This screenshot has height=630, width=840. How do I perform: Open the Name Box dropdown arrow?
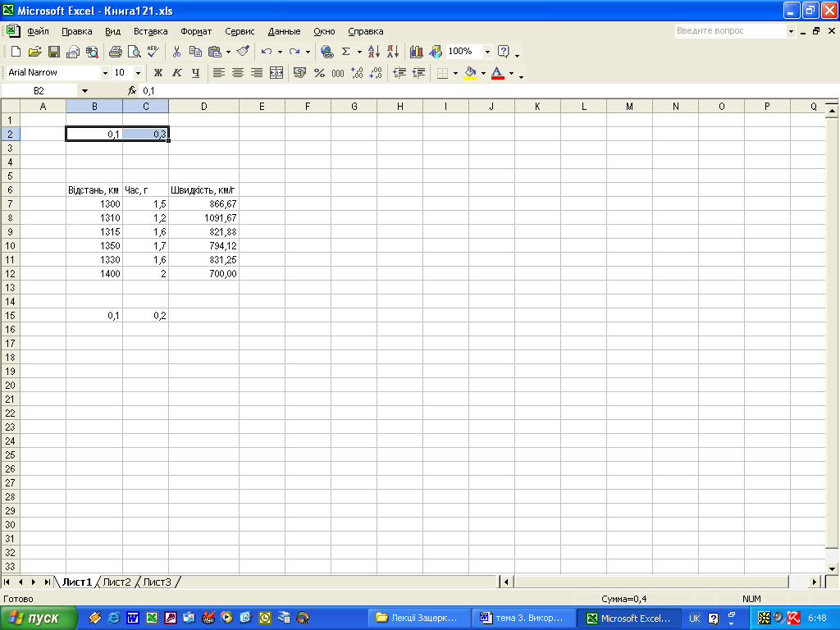tap(84, 91)
